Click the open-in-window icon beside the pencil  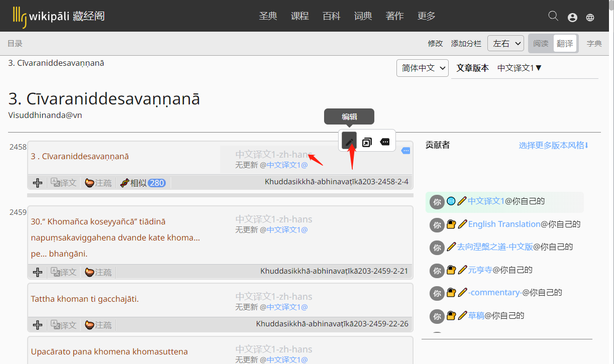(367, 142)
